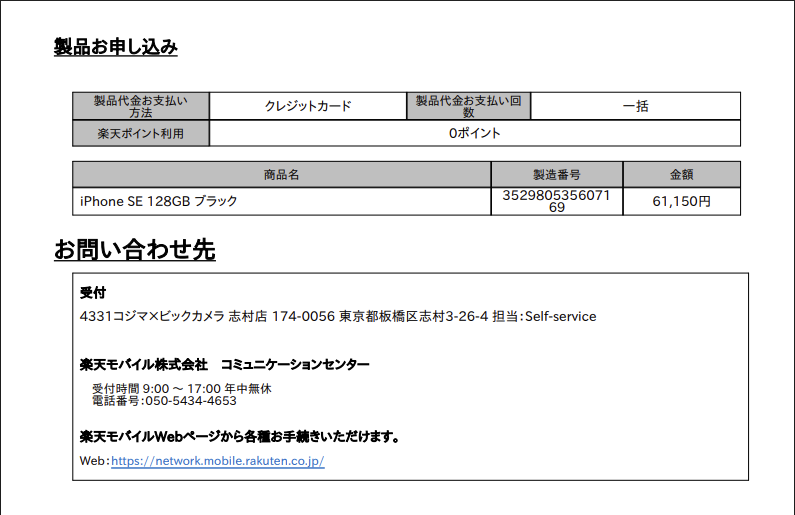Select the 楽天ポイント利用 label cell
Screen dimensions: 795x515
pos(141,133)
